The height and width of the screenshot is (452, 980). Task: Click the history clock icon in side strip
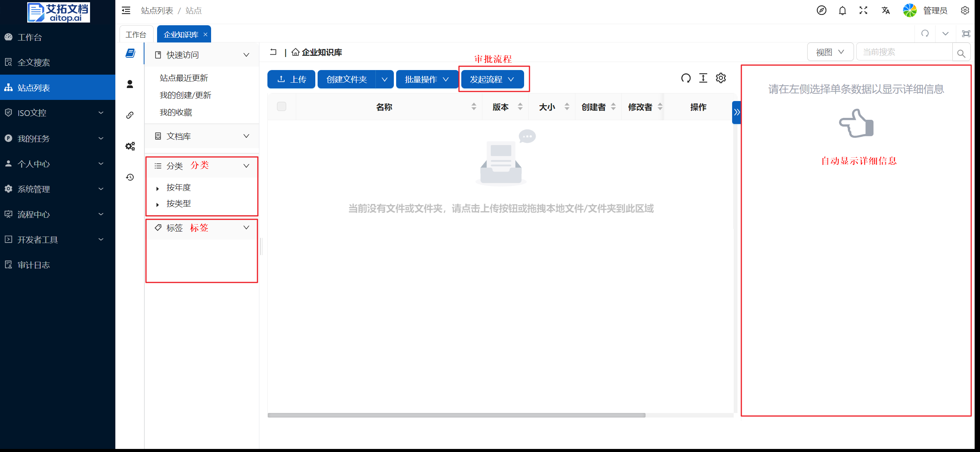[130, 177]
